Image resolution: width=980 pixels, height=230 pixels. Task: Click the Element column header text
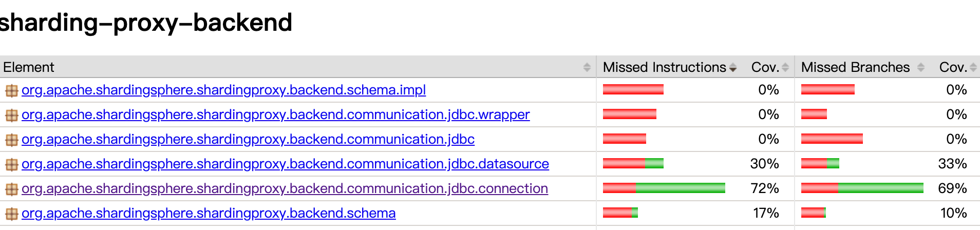[29, 67]
